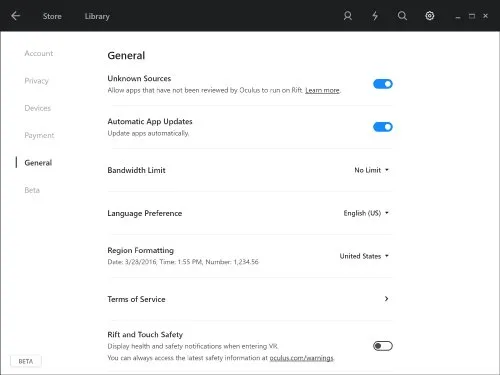
Task: Open the friends profile icon
Action: tap(348, 16)
